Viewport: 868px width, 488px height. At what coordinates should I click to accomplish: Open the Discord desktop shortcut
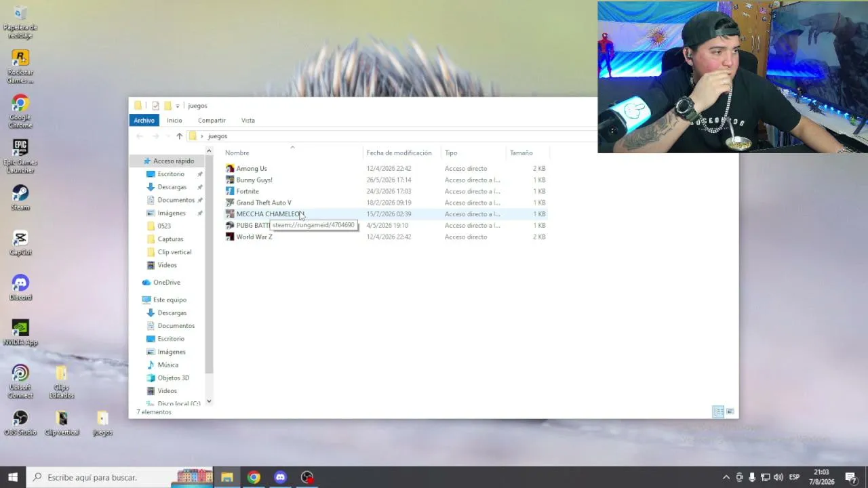click(x=20, y=288)
